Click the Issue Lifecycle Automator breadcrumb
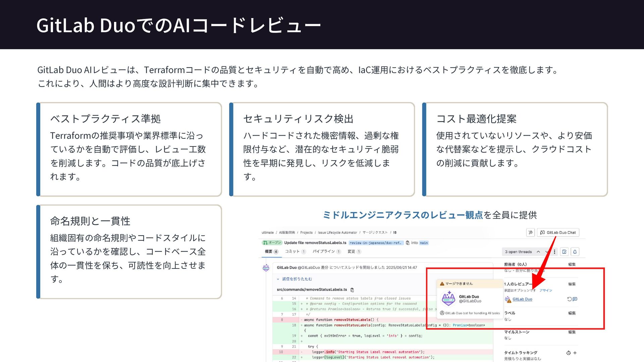Viewport: 644px width, 362px height. (x=337, y=232)
